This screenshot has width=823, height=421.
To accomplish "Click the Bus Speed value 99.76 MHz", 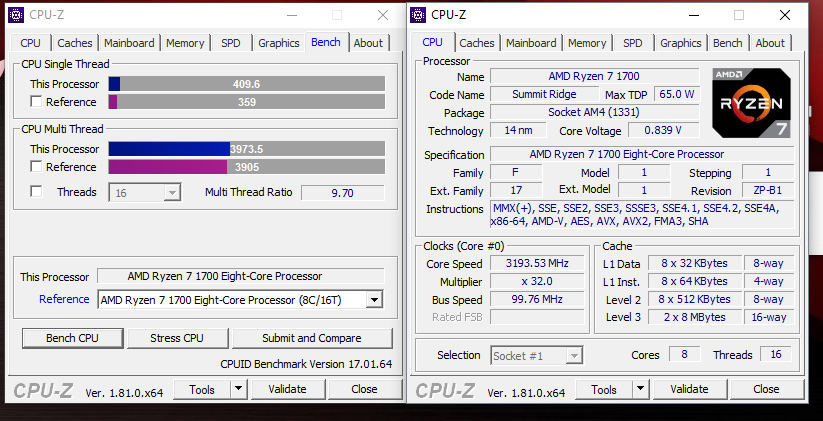I will pos(537,299).
